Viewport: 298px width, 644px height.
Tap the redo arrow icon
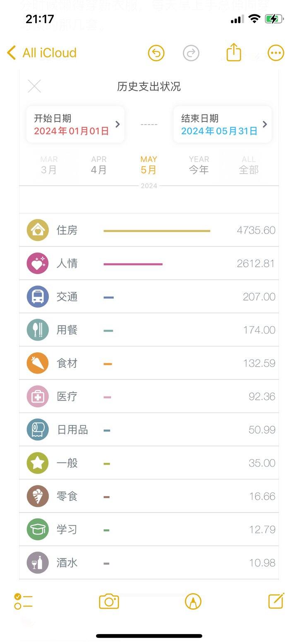(191, 53)
